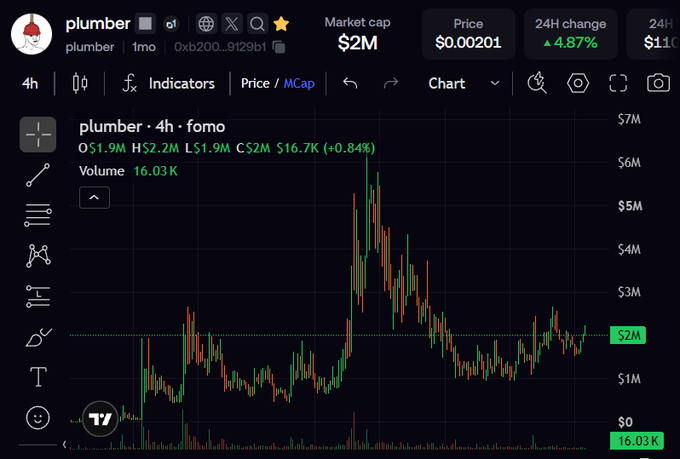Click the Market cap $2M value
The image size is (680, 459).
tap(357, 43)
